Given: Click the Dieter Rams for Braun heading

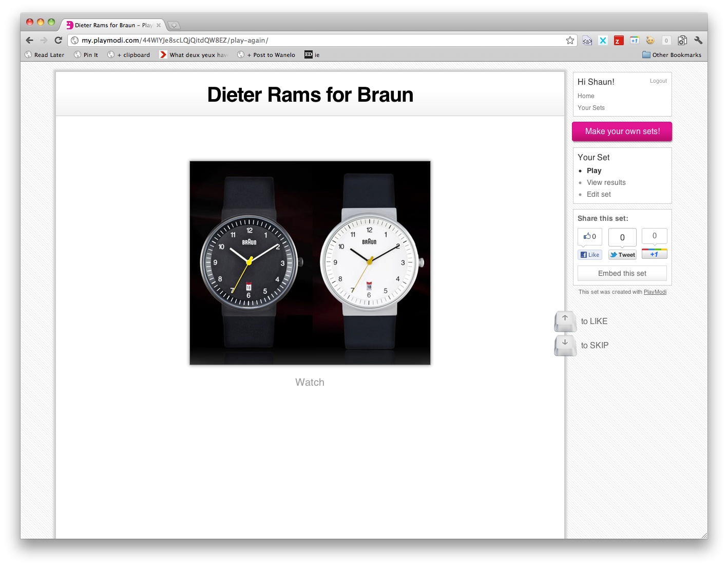Looking at the screenshot, I should [310, 94].
